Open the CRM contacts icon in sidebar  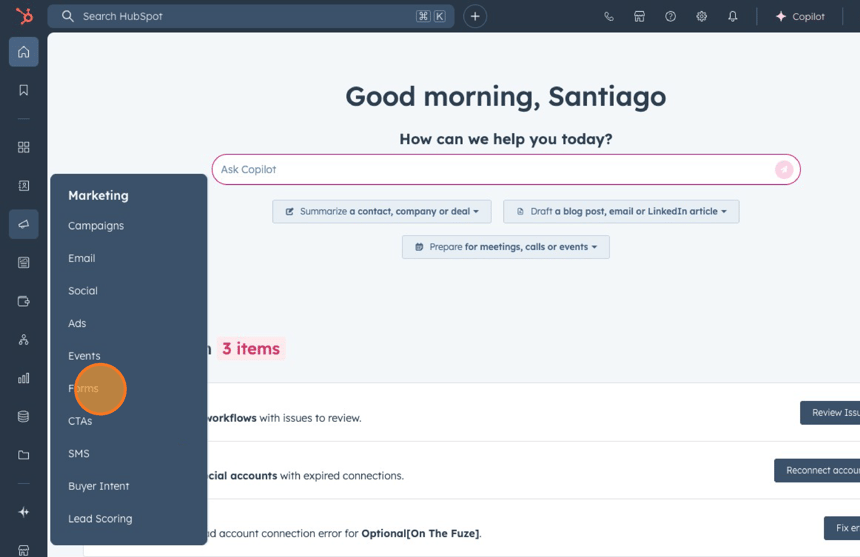24,186
